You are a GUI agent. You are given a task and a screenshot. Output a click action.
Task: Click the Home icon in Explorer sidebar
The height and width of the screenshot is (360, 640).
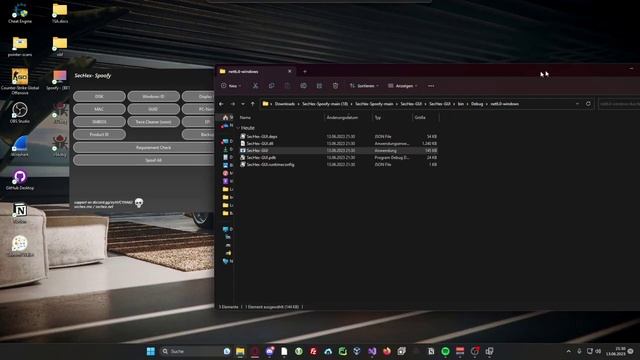(x=225, y=117)
